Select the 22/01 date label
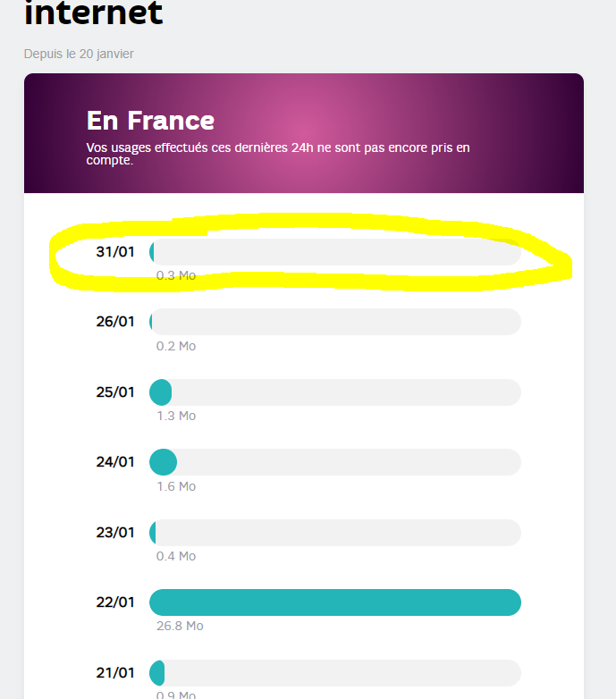This screenshot has width=616, height=699. 115,602
